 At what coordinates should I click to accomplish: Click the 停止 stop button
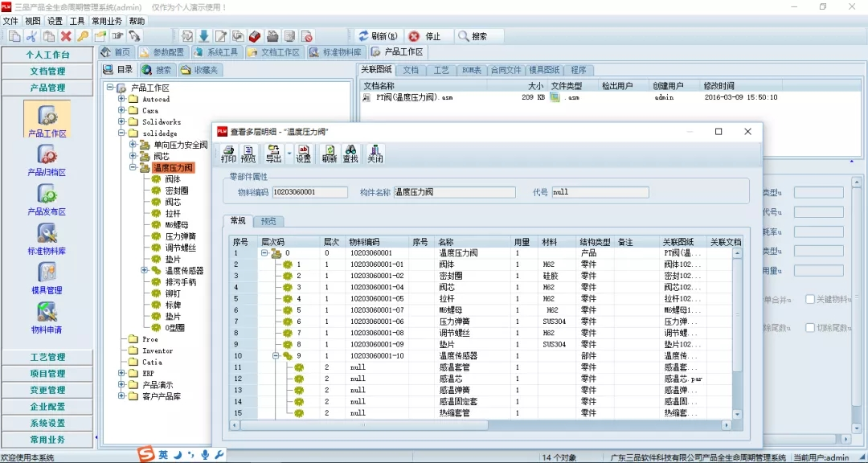point(426,36)
